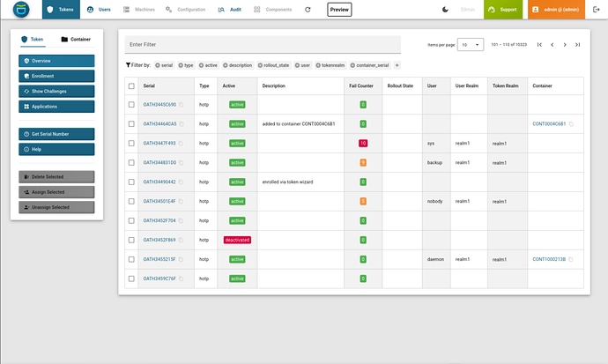The width and height of the screenshot is (608, 364).
Task: Open token OATH34501E4F serial link
Action: click(159, 201)
